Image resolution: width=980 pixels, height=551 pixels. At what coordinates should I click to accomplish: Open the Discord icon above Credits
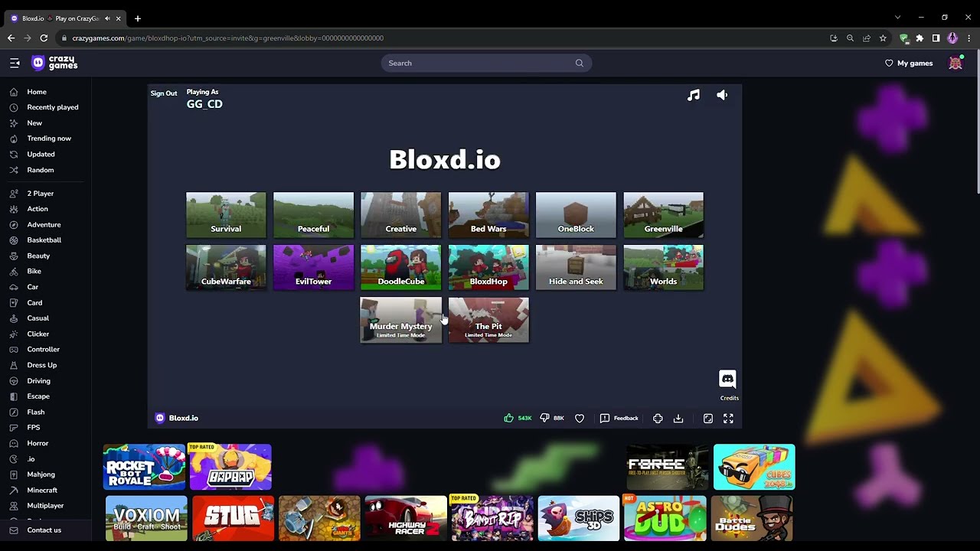727,379
